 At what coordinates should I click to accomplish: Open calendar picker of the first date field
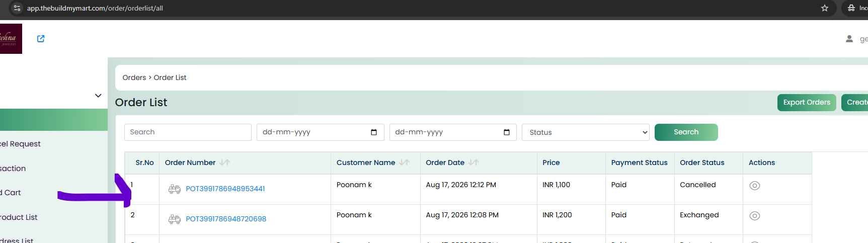pos(374,132)
